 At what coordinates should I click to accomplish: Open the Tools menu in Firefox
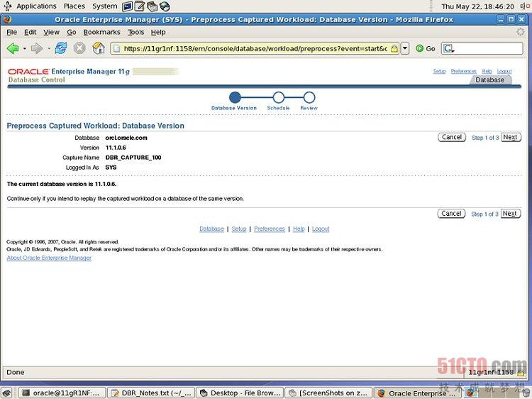point(135,32)
